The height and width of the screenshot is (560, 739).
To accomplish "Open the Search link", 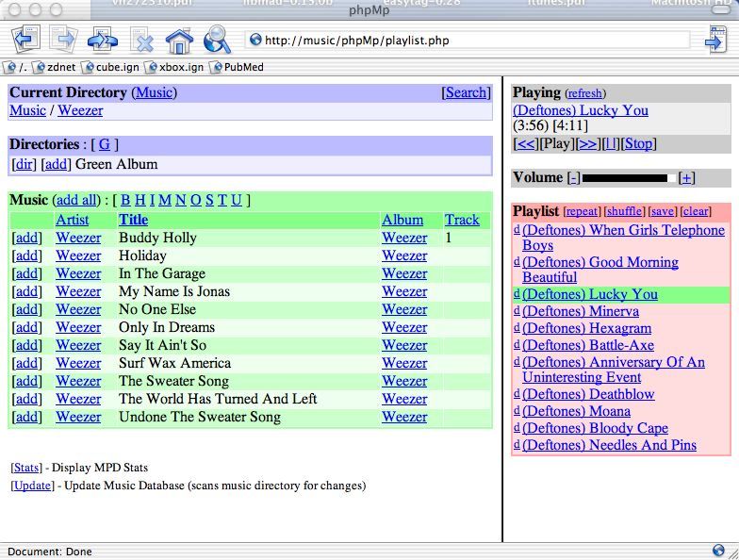I will click(466, 92).
